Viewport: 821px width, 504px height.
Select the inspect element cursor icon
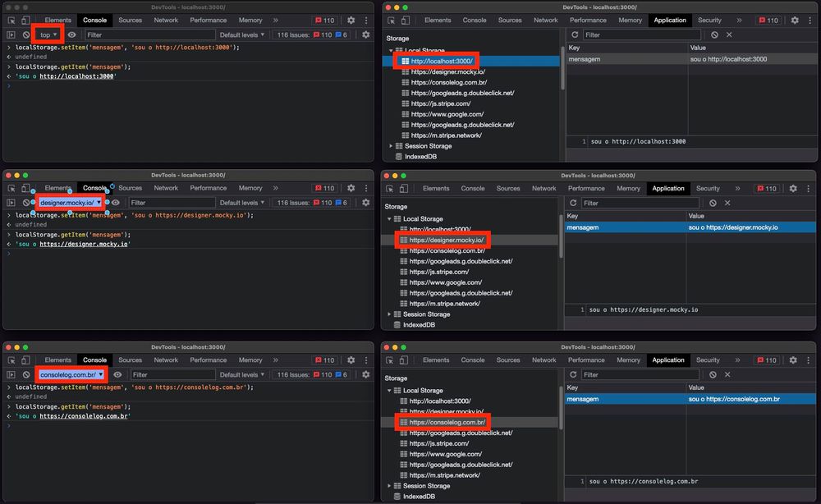pyautogui.click(x=11, y=20)
